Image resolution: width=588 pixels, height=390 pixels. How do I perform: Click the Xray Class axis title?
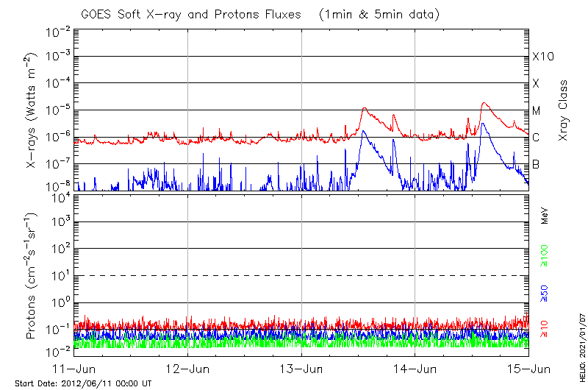563,110
